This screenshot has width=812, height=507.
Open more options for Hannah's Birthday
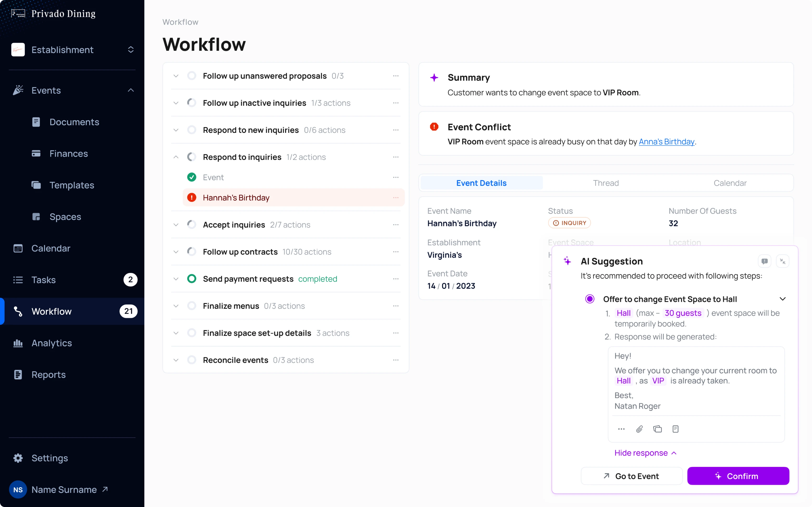point(396,198)
